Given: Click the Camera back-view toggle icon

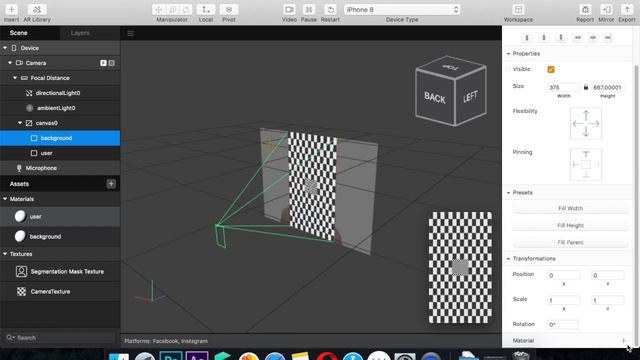Looking at the screenshot, I should 111,63.
